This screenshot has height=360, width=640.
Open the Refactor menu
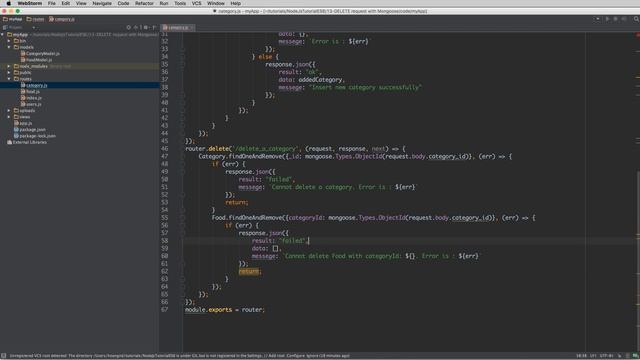pos(144,3)
